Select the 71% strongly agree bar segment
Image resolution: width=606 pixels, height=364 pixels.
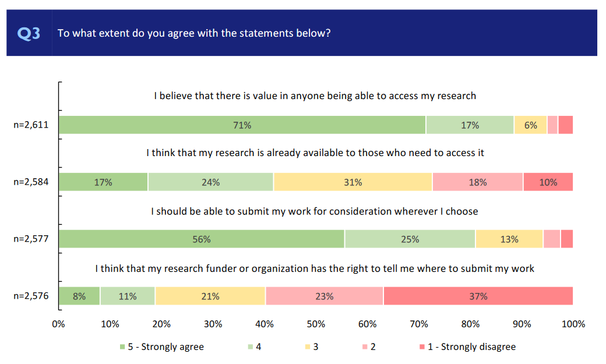click(x=242, y=125)
